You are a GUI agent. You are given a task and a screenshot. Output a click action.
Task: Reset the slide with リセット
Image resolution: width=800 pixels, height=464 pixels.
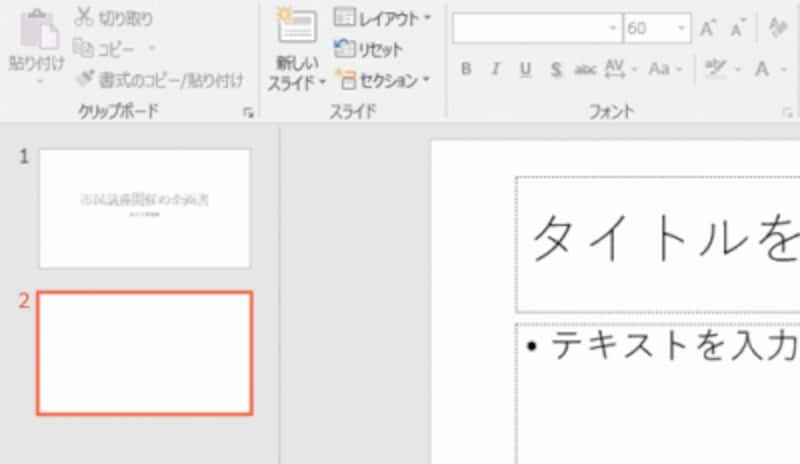pyautogui.click(x=368, y=49)
